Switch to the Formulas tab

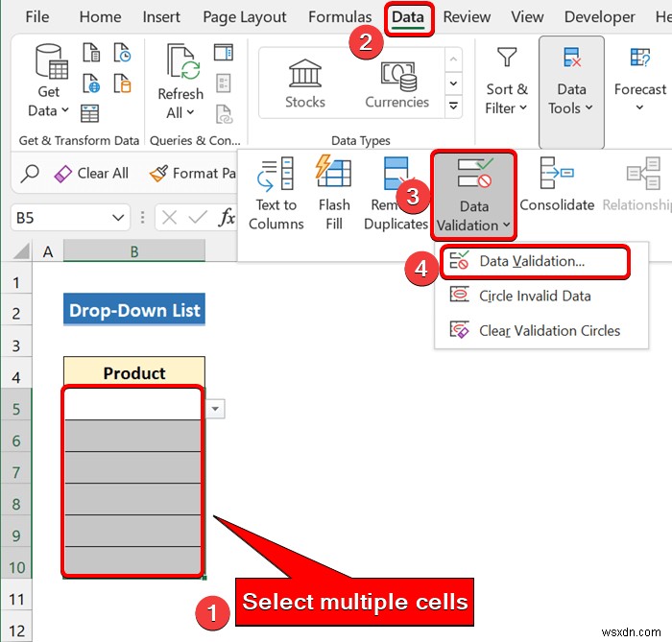coord(340,17)
